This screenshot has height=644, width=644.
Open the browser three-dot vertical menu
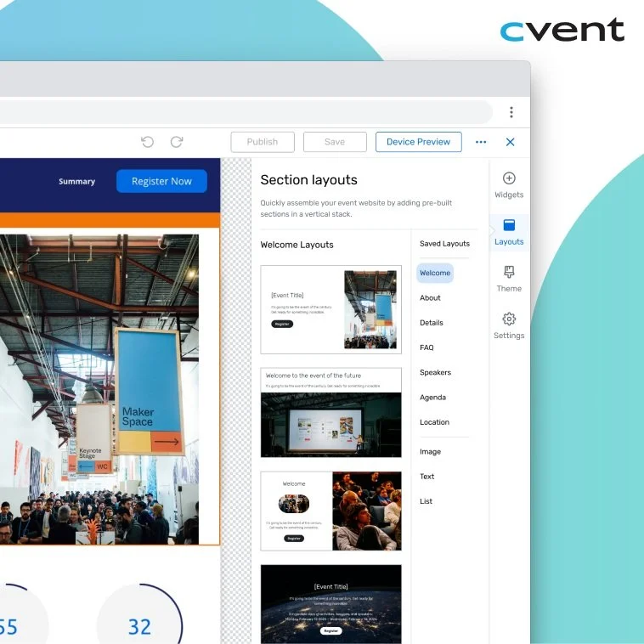pos(511,112)
